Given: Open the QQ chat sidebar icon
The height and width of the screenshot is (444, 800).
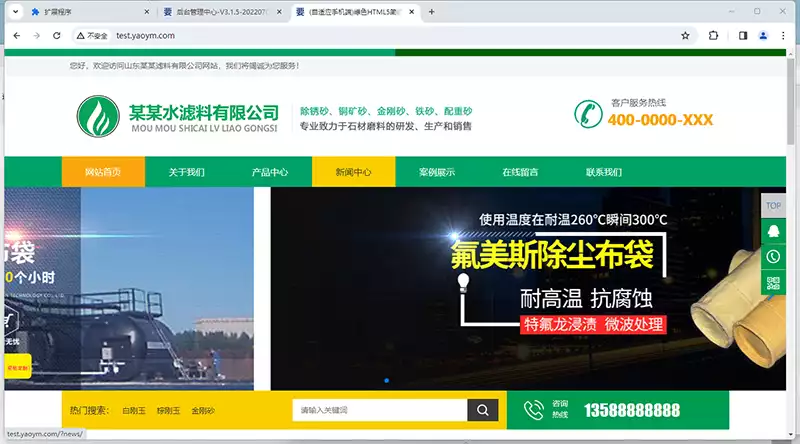Looking at the screenshot, I should pyautogui.click(x=773, y=231).
